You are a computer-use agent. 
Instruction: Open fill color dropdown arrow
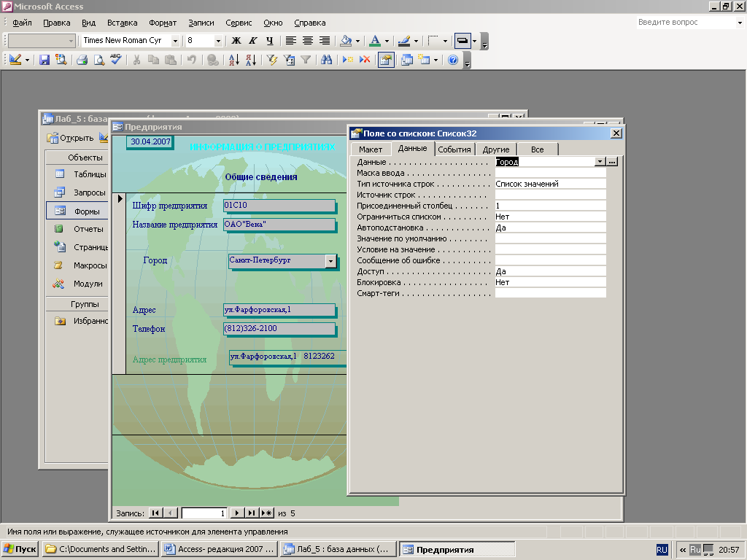357,41
